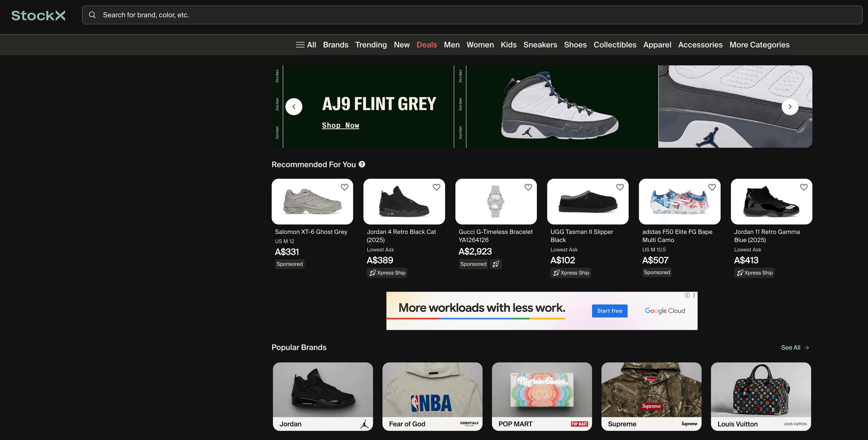Favorite the Salomon XT-6 Ghost Grey

tap(344, 187)
